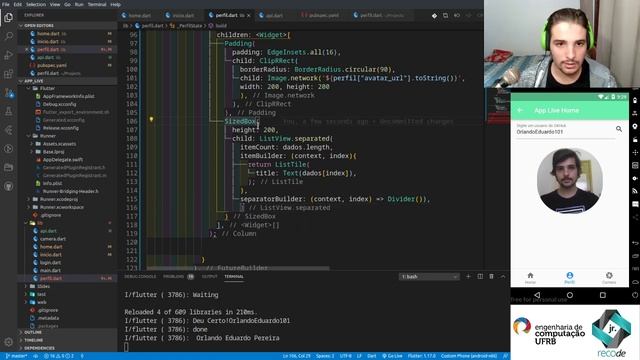Click the horizontal scrollbar under the code editor
The height and width of the screenshot is (360, 640).
[x=238, y=268]
